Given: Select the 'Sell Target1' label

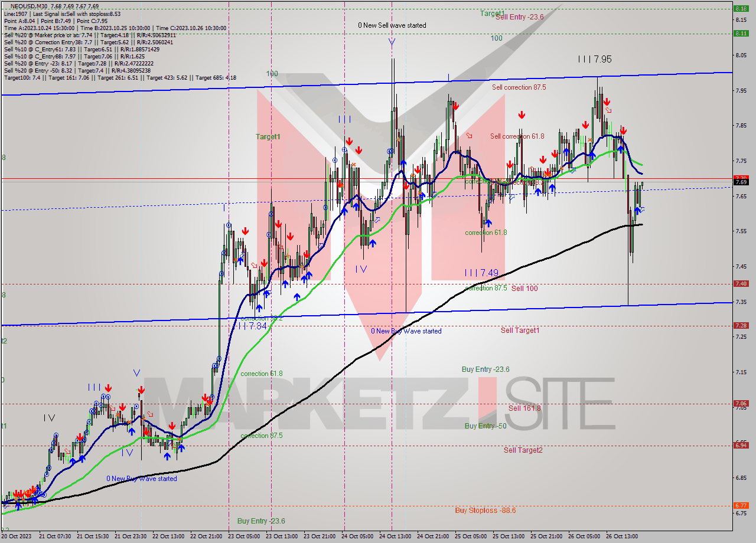Looking at the screenshot, I should [520, 330].
